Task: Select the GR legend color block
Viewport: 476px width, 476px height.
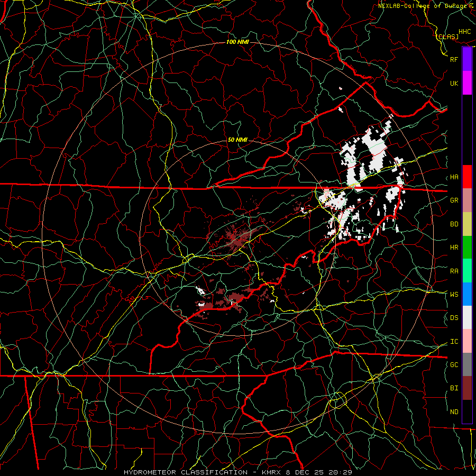Action: (467, 200)
